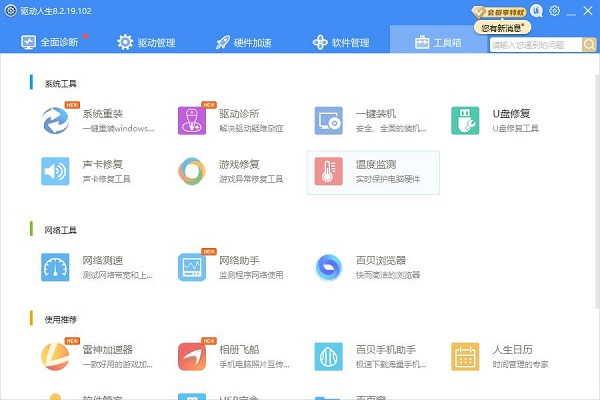Open the 声卡修复 speaker icon
Viewport: 600px width, 400px height.
click(x=55, y=171)
